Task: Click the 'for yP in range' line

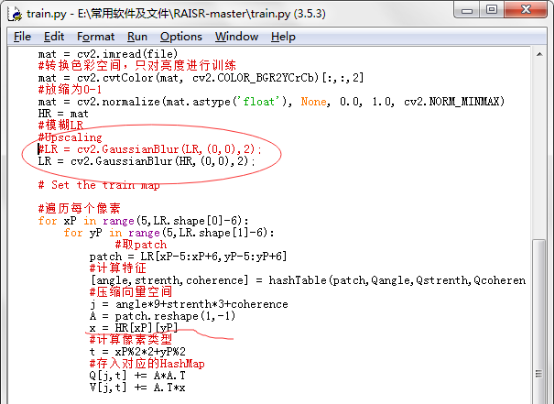Action: point(169,233)
